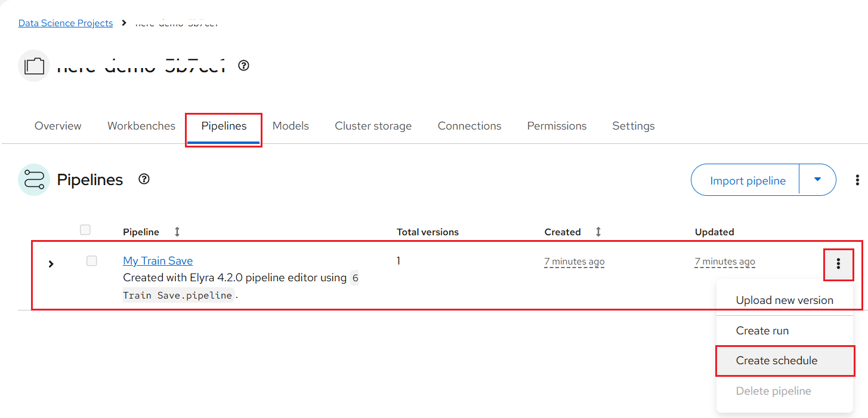The height and width of the screenshot is (418, 868).
Task: Toggle the select-all pipelines checkbox
Action: pyautogui.click(x=85, y=230)
